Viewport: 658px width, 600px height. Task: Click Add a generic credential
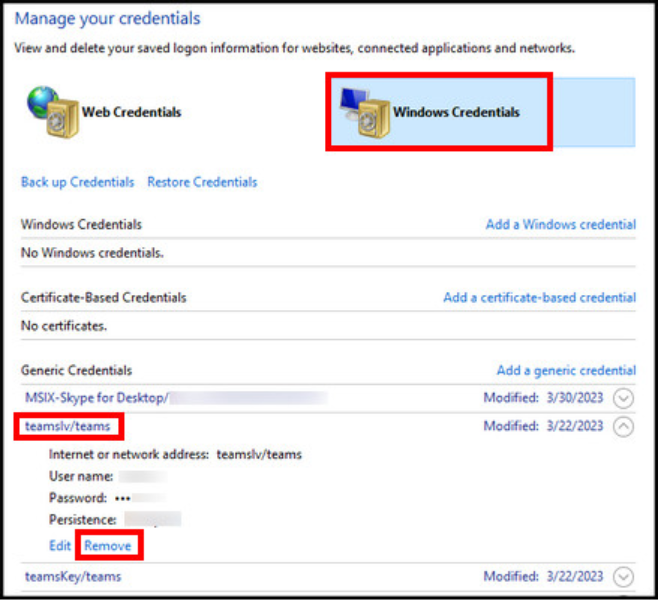click(566, 370)
